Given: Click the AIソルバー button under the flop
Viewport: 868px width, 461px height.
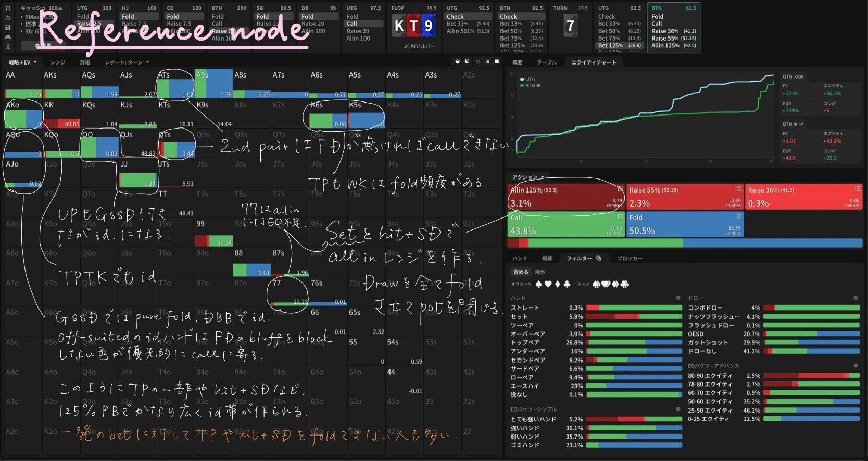Looking at the screenshot, I should pyautogui.click(x=419, y=46).
